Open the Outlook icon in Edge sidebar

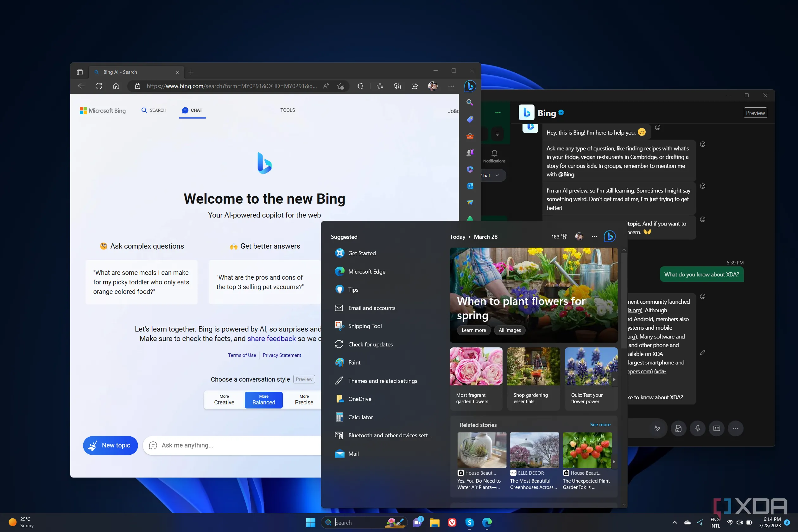click(x=470, y=186)
